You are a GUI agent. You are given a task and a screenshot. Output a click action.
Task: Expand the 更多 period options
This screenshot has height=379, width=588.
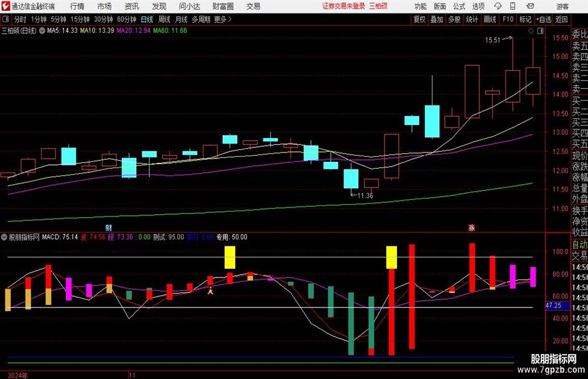click(223, 19)
